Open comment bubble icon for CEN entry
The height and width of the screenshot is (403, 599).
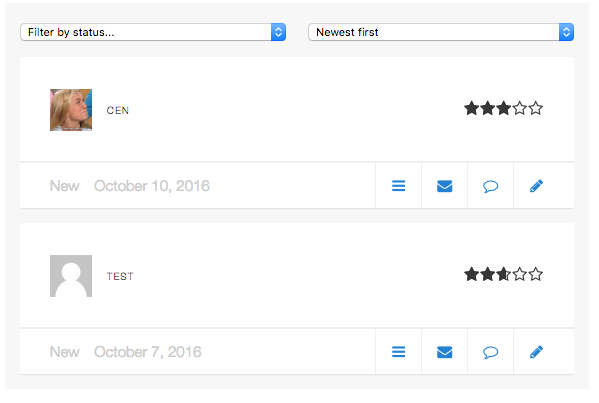(491, 186)
